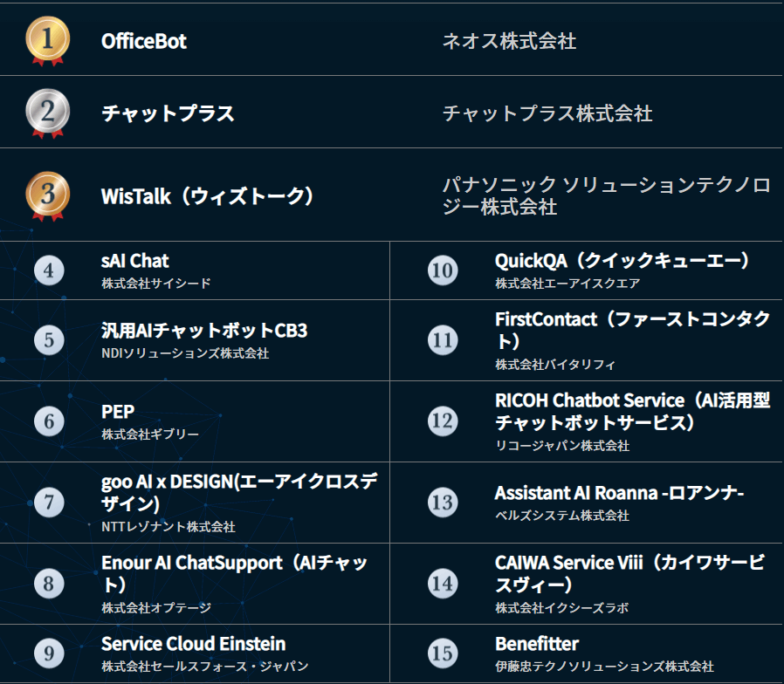Click the bronze medal rank 3 icon

click(46, 195)
